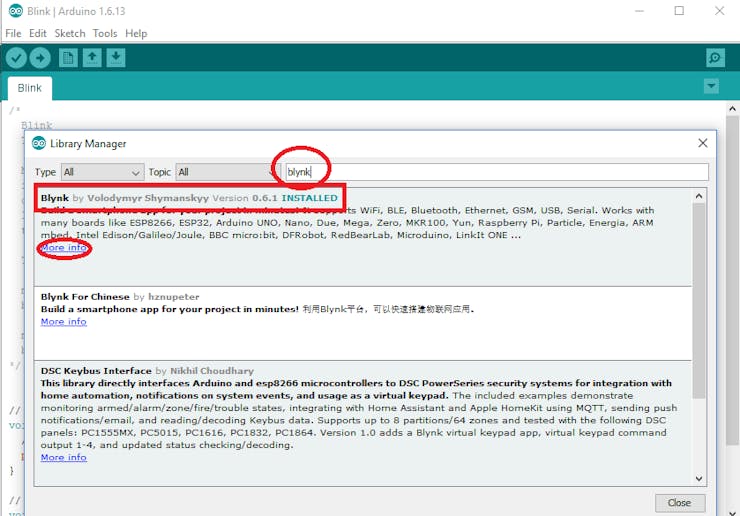Open the Sketch menu
740x516 pixels.
point(70,34)
